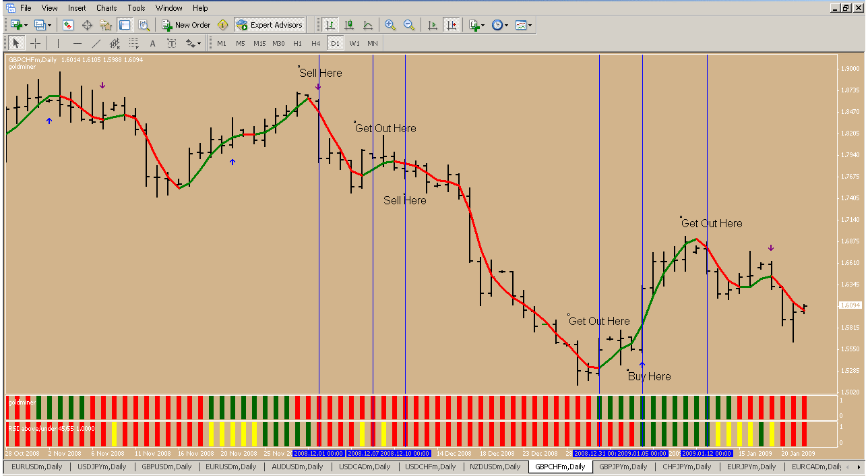Image resolution: width=868 pixels, height=476 pixels.
Task: Select the Horizontal Line drawing tool
Action: click(77, 43)
